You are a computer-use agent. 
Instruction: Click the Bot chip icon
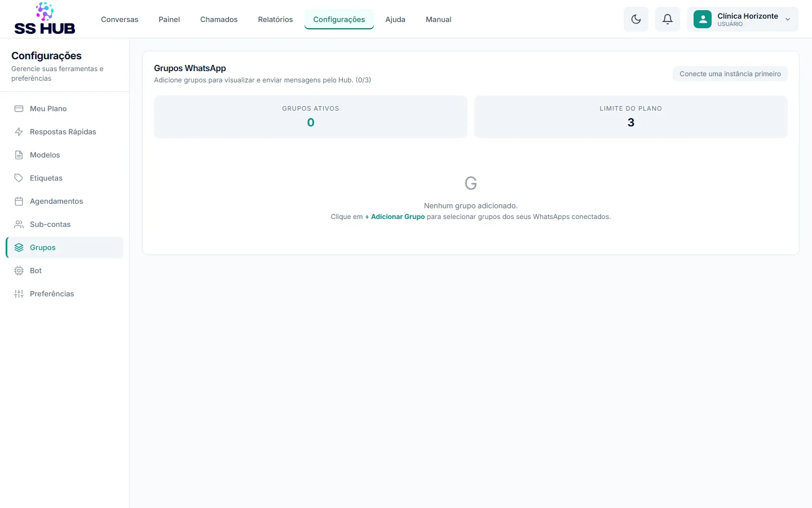(19, 270)
